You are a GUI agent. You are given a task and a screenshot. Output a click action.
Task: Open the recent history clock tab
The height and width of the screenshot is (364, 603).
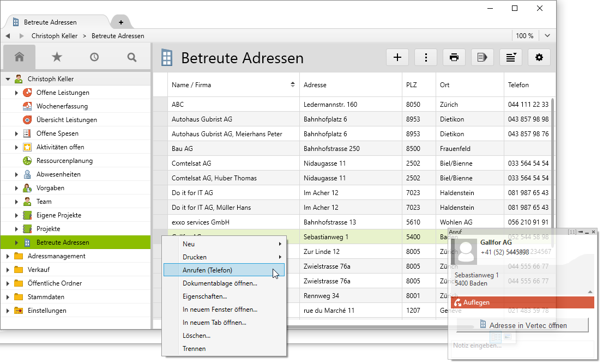(x=94, y=57)
